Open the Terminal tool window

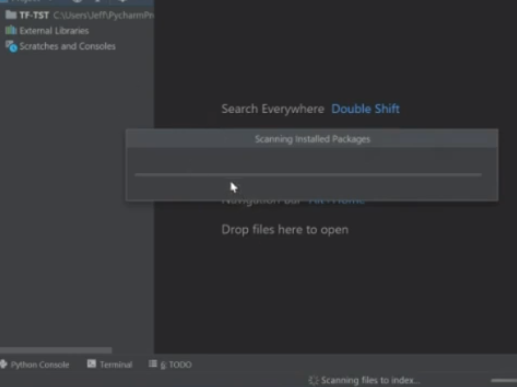point(116,365)
